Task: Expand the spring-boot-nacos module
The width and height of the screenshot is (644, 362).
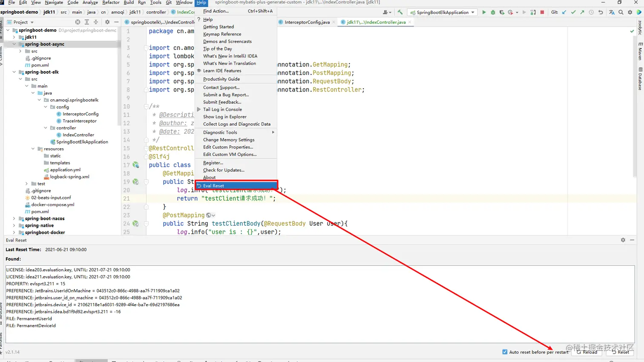Action: (x=14, y=218)
